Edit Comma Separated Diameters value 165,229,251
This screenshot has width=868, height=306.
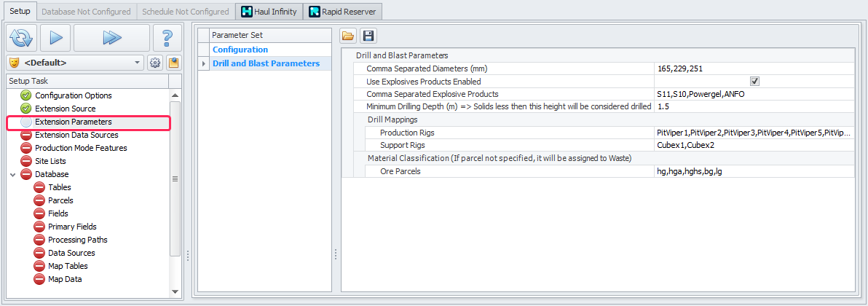tap(754, 68)
